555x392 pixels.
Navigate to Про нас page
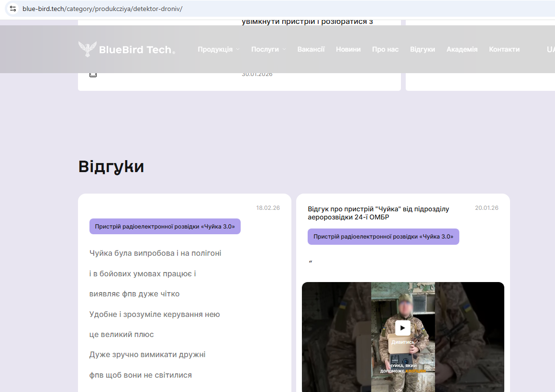(x=385, y=50)
